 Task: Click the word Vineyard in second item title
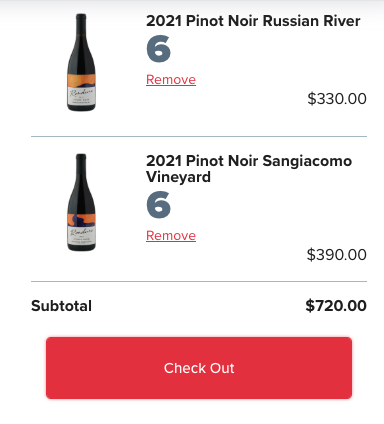click(178, 177)
